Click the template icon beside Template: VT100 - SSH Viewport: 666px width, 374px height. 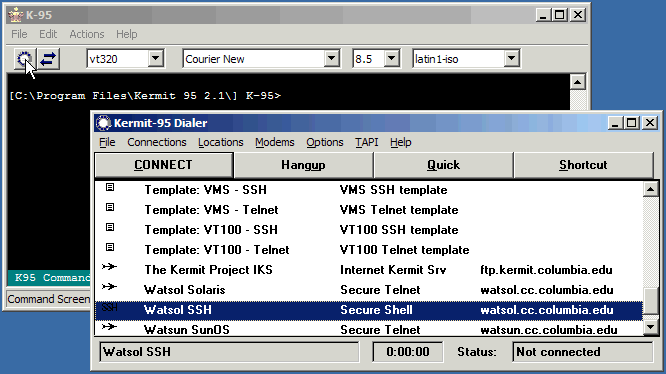pyautogui.click(x=110, y=227)
